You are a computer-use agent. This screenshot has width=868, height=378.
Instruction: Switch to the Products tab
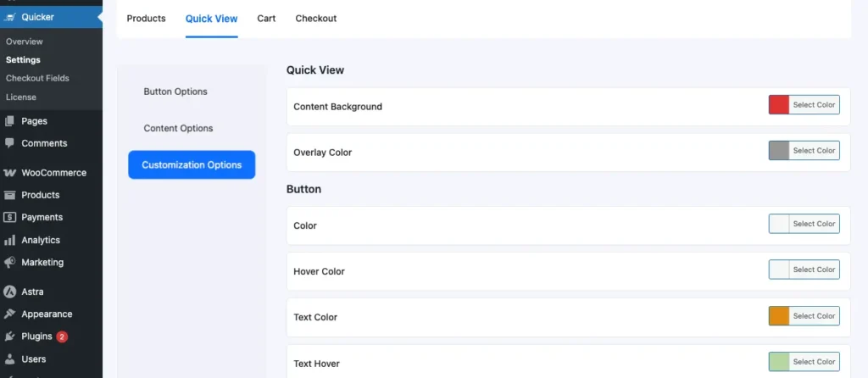click(146, 19)
